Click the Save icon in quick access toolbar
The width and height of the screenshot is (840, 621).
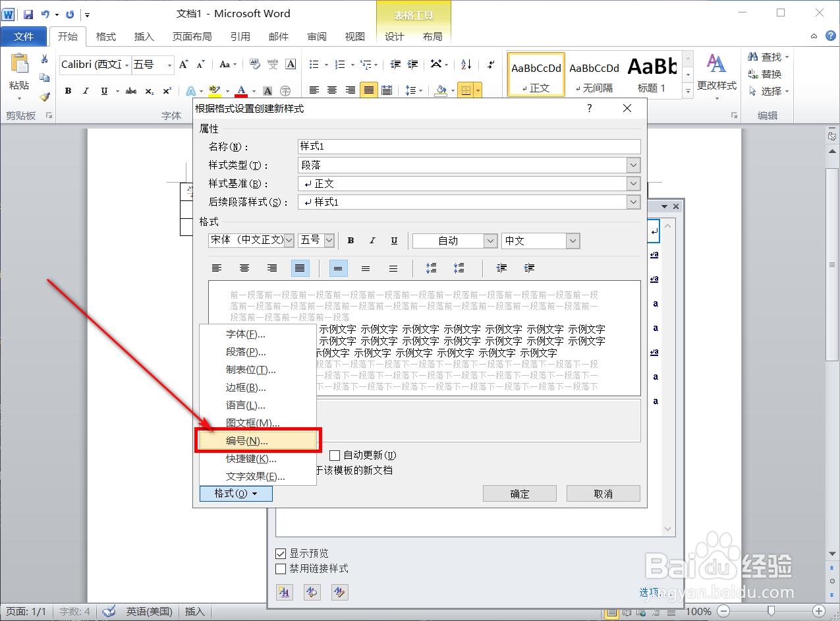coord(28,14)
